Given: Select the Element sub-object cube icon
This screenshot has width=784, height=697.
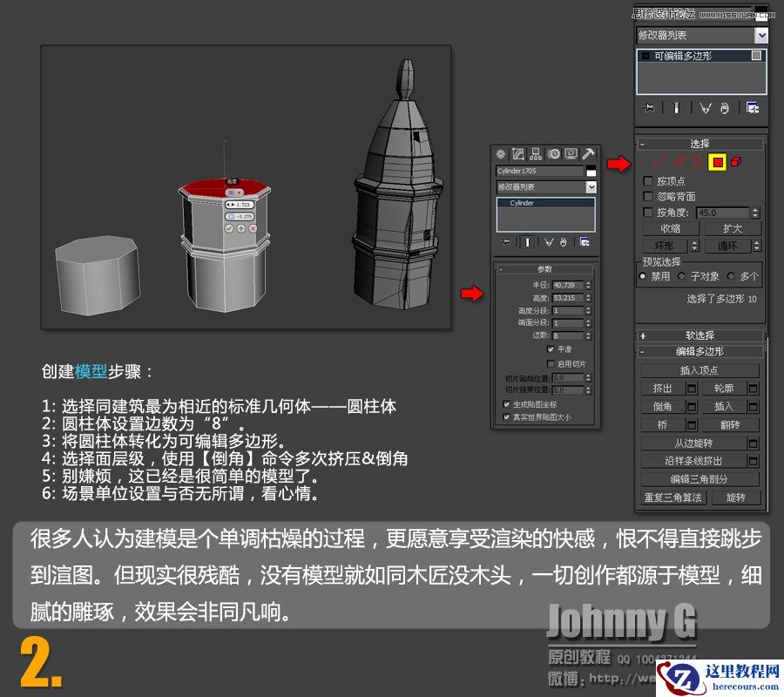Looking at the screenshot, I should (736, 162).
